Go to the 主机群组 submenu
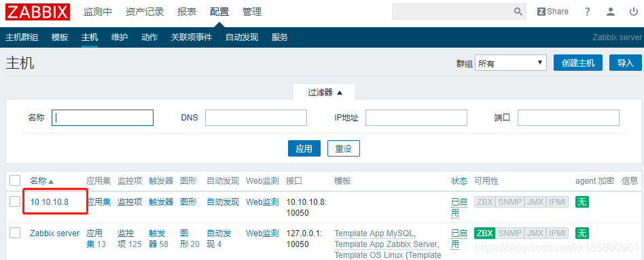 point(22,37)
